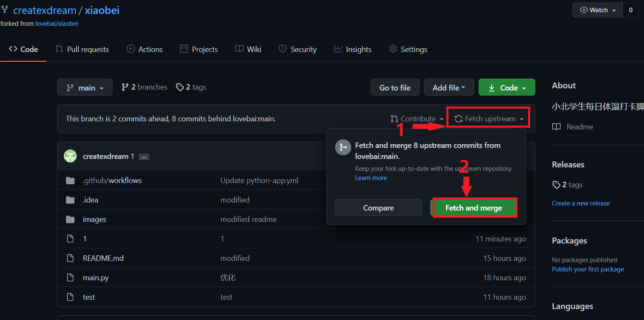
Task: Click the Watch button
Action: pos(597,10)
